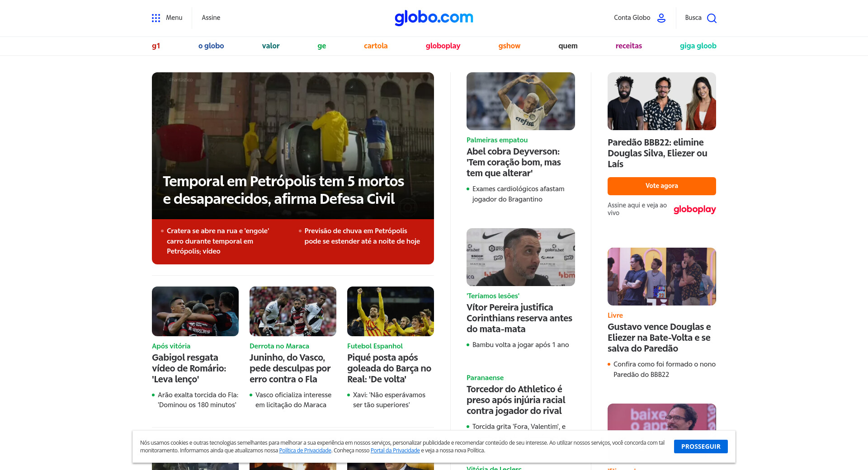Open the Temporal em Petrópolis headline
868x470 pixels.
(283, 190)
